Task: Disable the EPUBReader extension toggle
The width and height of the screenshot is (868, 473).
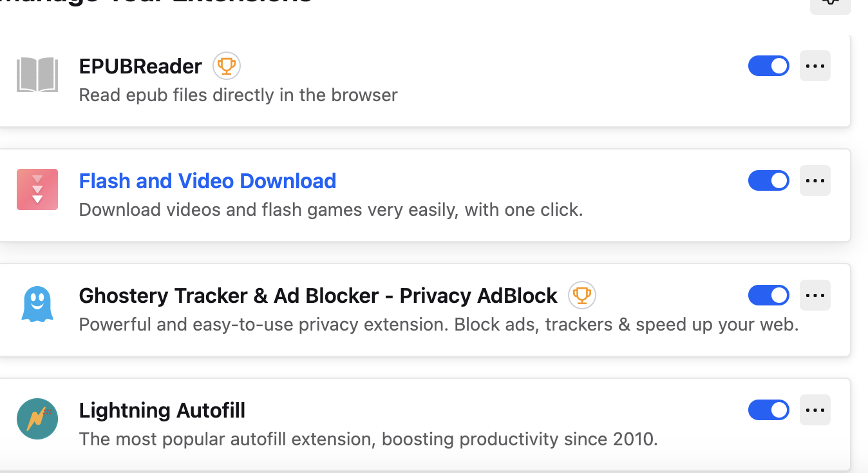Action: tap(769, 66)
